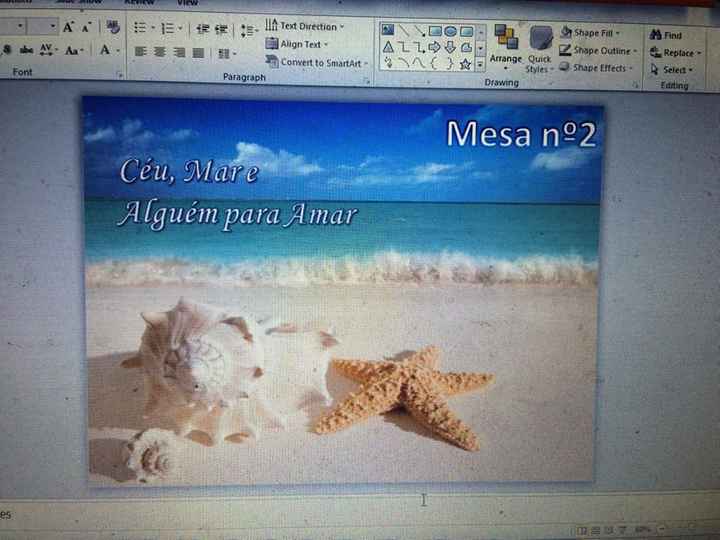Image resolution: width=720 pixels, height=540 pixels.
Task: Open Font dialog launcher
Action: (120, 74)
